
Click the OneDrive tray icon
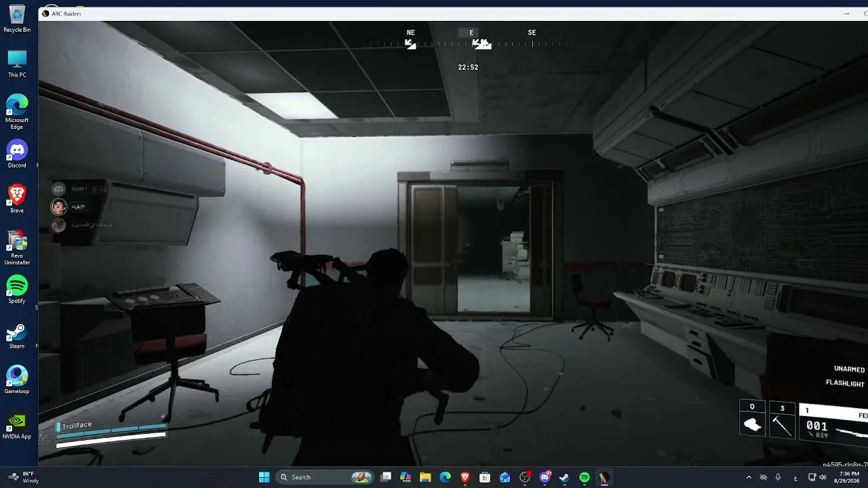[764, 477]
